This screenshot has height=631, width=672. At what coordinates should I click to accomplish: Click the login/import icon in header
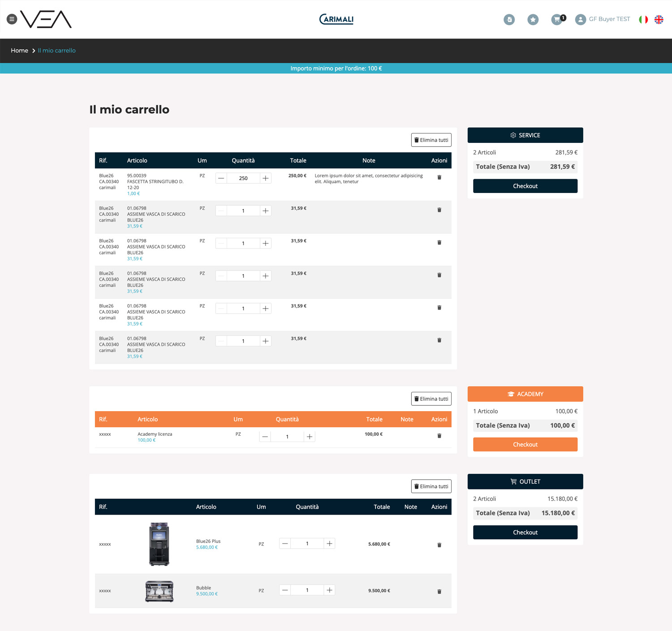click(x=509, y=20)
